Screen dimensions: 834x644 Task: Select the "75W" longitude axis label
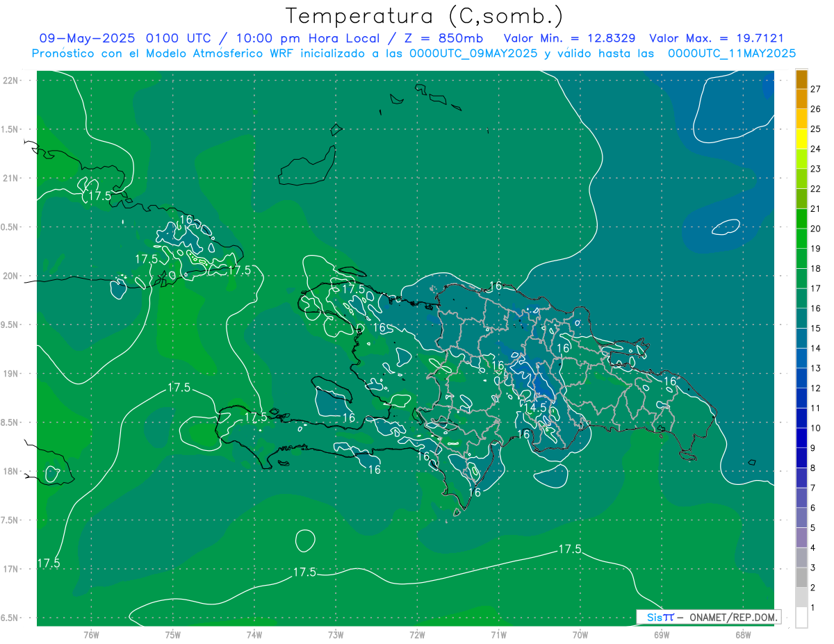click(173, 634)
